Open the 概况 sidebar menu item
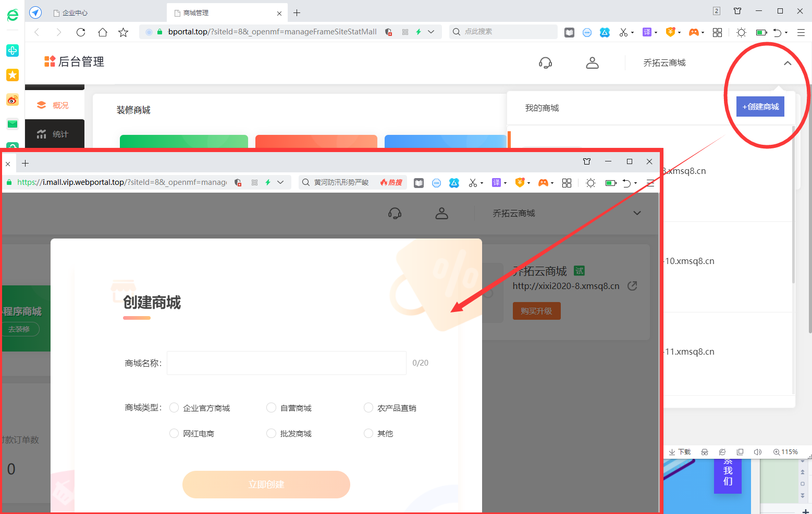The image size is (812, 514). click(54, 105)
